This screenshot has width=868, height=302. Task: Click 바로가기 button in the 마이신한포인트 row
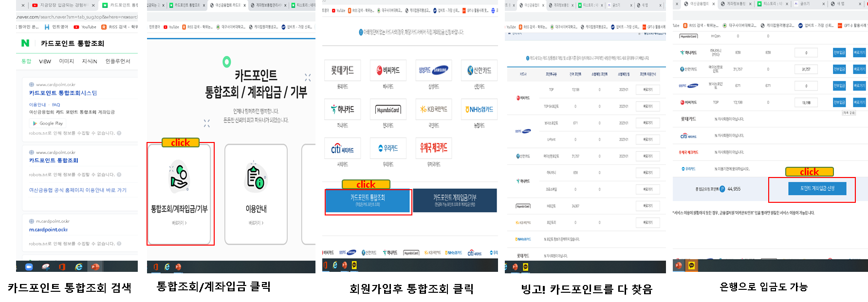[x=647, y=156]
